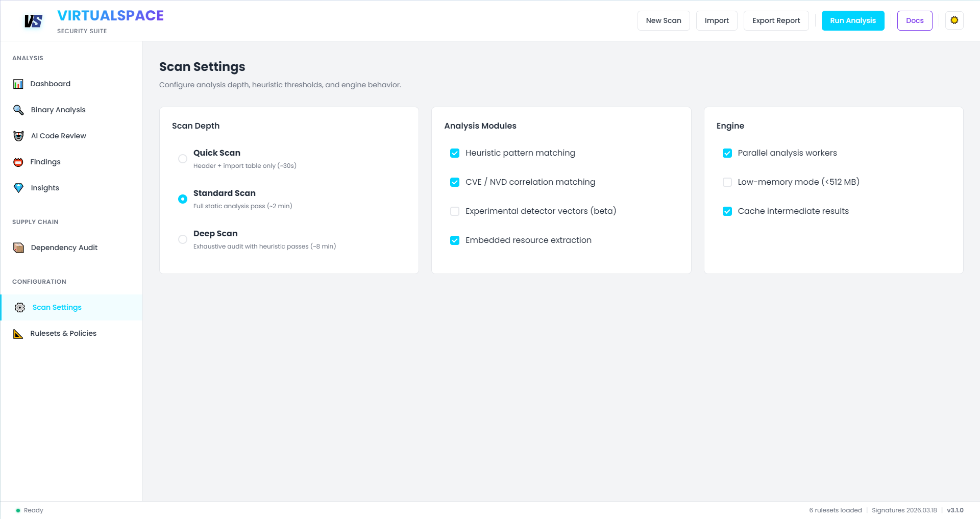This screenshot has width=980, height=519.
Task: Click the Findings red icon
Action: 18,162
